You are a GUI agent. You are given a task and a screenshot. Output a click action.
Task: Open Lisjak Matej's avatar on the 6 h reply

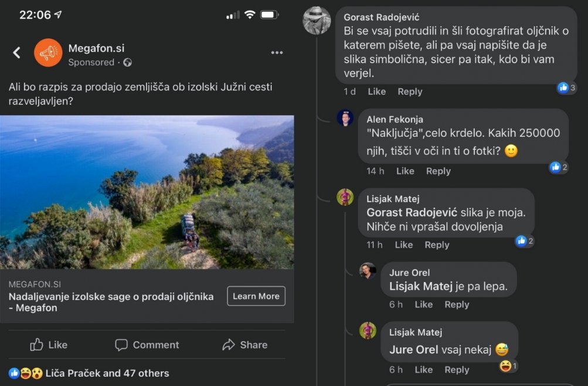tap(368, 330)
